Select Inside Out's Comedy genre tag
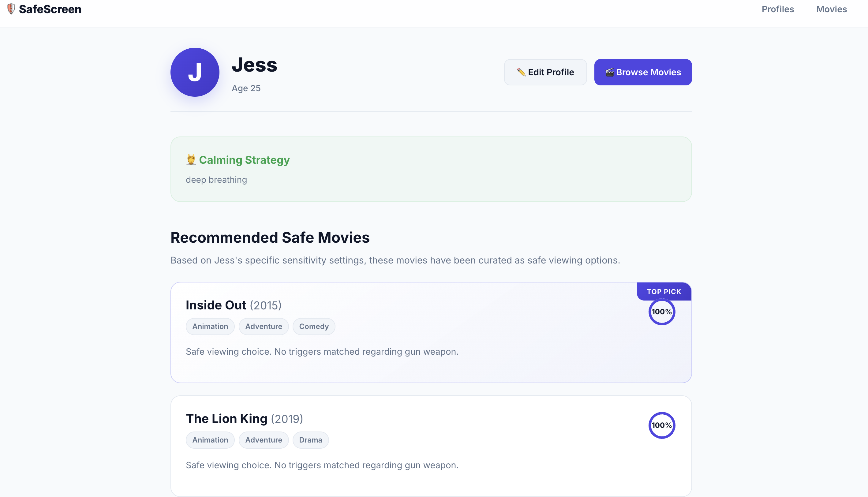 point(314,327)
